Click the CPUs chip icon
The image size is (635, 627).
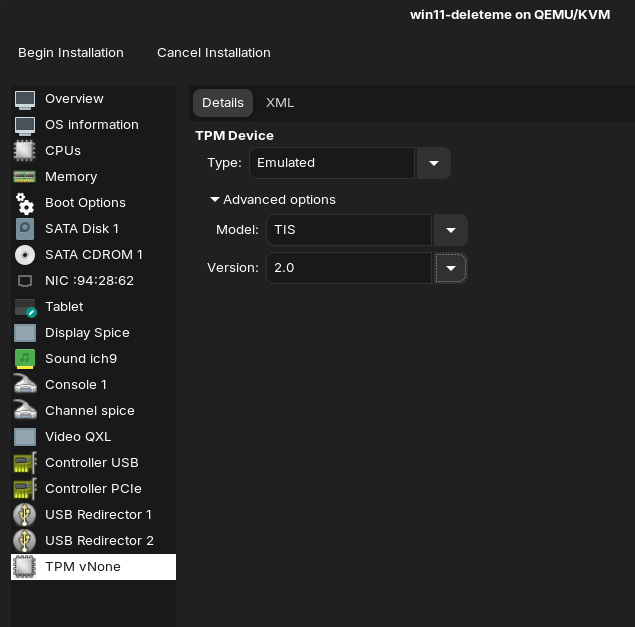coord(25,151)
